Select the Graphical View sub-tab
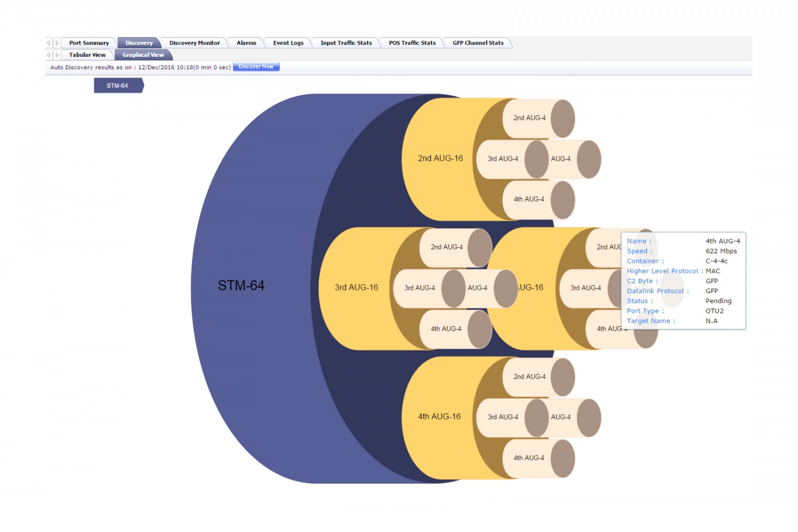 (143, 55)
